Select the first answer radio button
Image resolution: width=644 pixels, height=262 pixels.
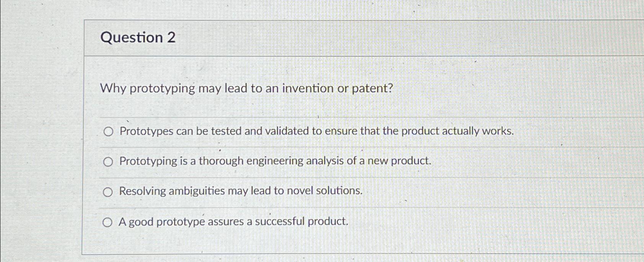tap(109, 132)
